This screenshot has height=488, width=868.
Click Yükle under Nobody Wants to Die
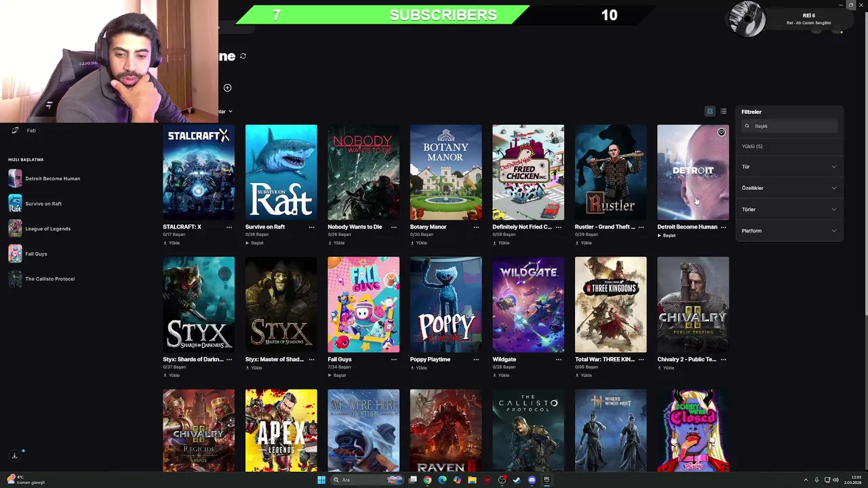pyautogui.click(x=336, y=243)
